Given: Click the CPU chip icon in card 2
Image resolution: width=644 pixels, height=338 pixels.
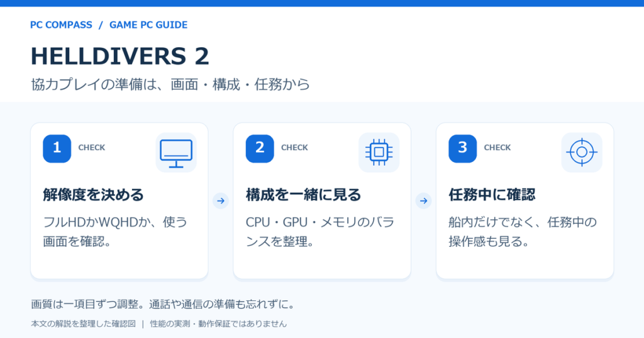Looking at the screenshot, I should 379,153.
